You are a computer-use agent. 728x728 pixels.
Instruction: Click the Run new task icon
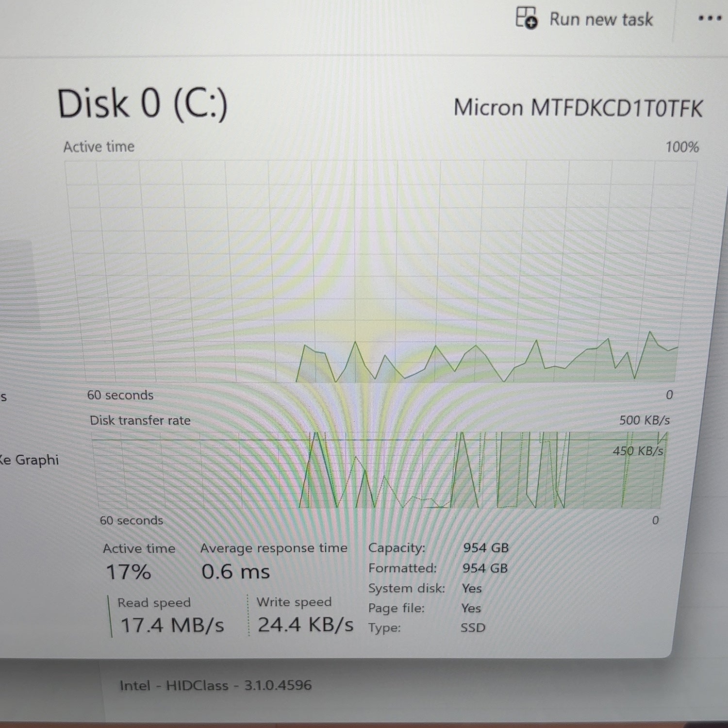click(x=527, y=18)
